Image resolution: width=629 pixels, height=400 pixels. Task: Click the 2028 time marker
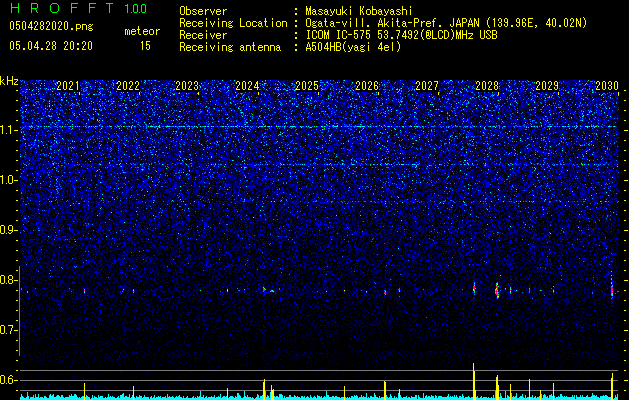[x=487, y=86]
